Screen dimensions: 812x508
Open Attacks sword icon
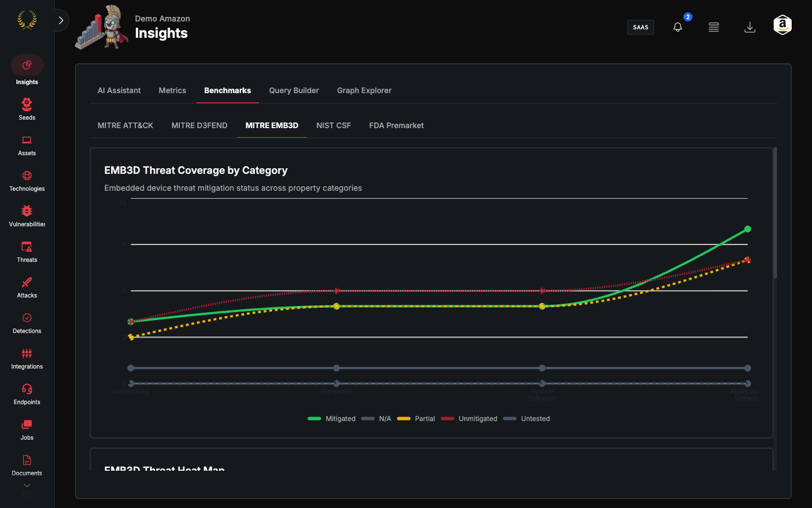click(27, 282)
